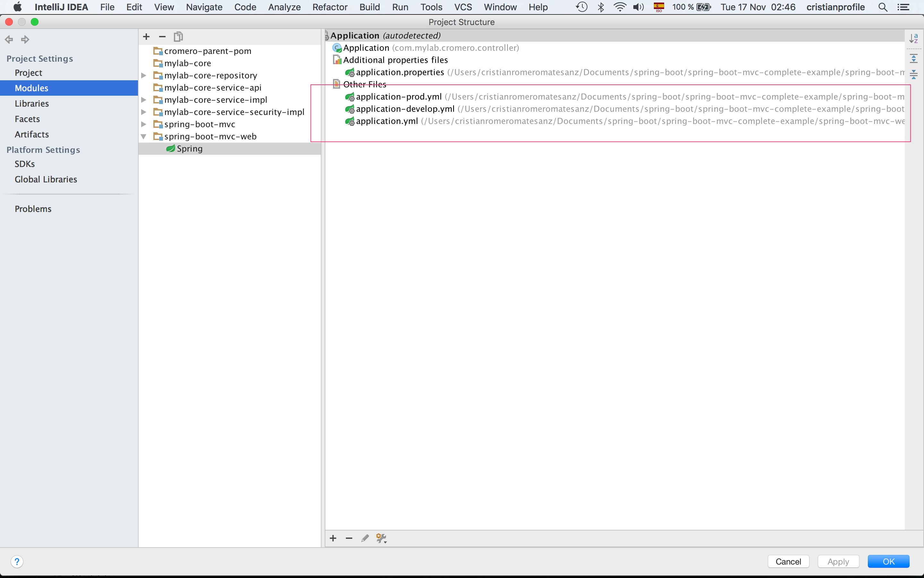Click the Spanish input source flag
Screen dimensions: 924x578
click(659, 7)
